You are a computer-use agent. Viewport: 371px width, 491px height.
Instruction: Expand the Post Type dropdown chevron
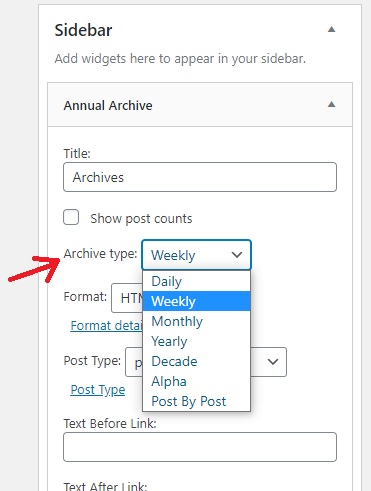273,362
